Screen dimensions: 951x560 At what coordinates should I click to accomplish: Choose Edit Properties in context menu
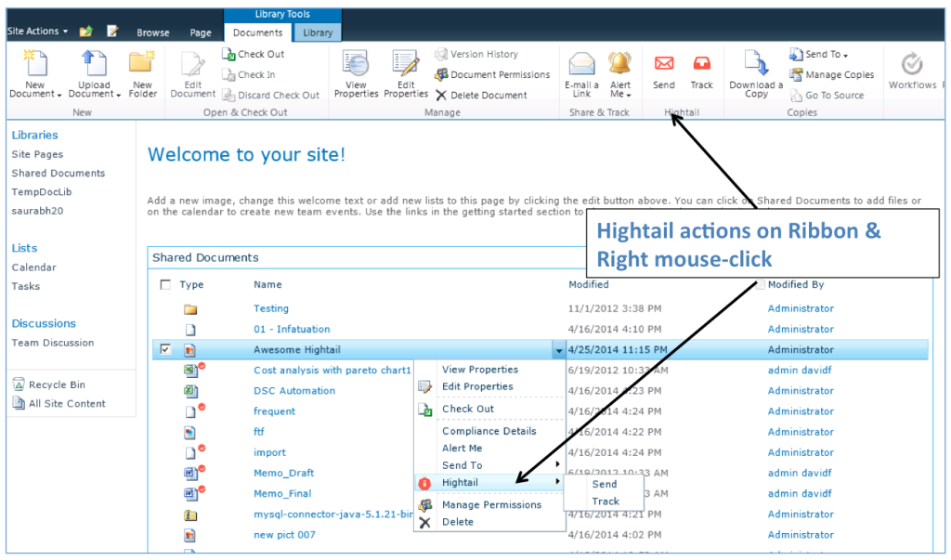[477, 386]
